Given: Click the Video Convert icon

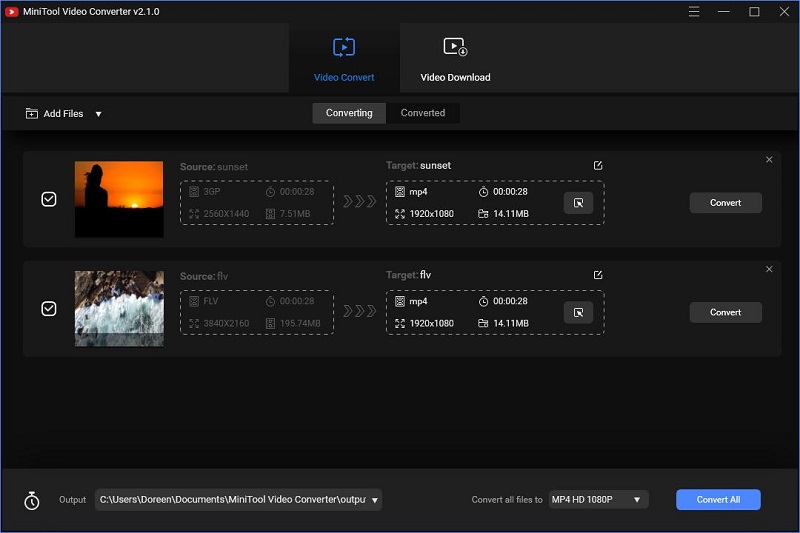Looking at the screenshot, I should click(x=344, y=47).
